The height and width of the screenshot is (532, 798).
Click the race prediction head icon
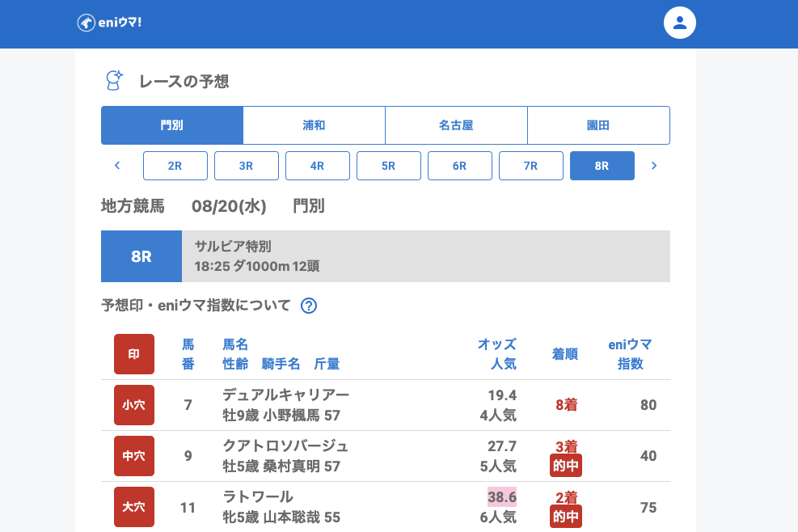click(114, 80)
